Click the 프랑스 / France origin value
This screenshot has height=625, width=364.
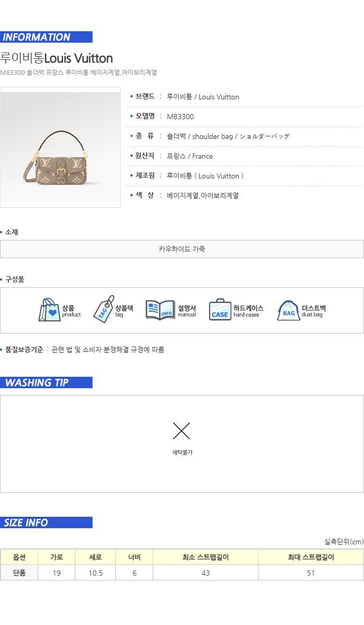pyautogui.click(x=190, y=156)
